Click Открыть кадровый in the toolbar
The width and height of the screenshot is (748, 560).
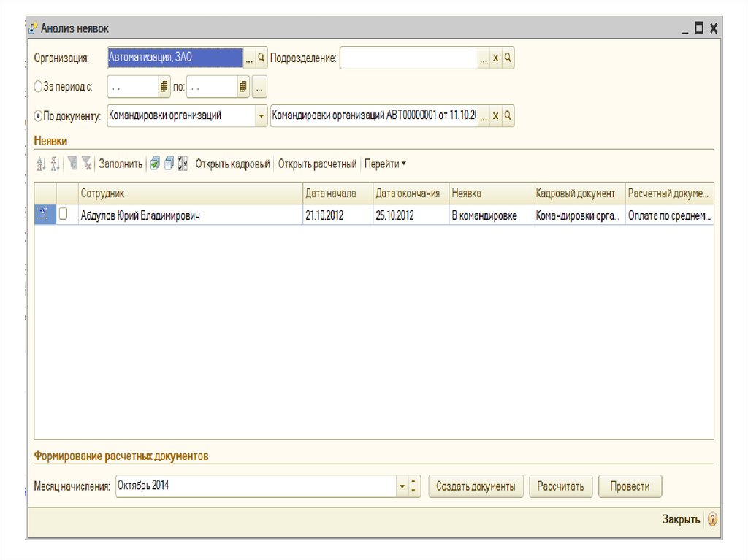pos(232,164)
